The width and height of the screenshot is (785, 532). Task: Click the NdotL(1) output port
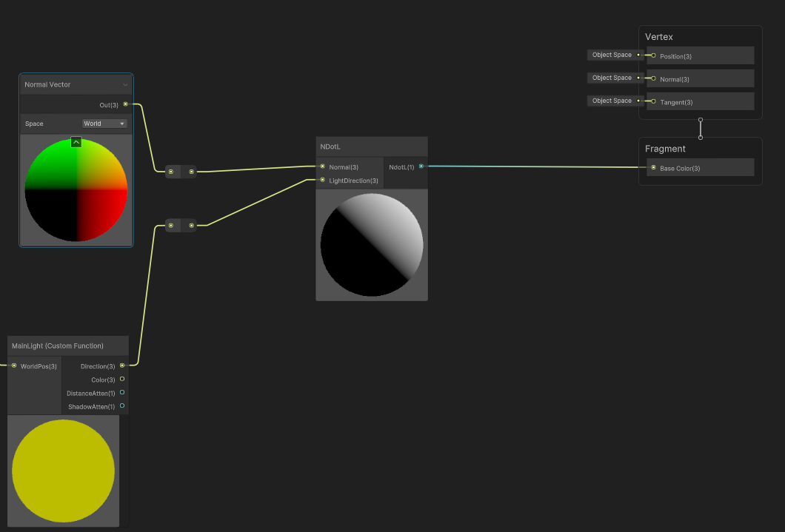pos(421,166)
